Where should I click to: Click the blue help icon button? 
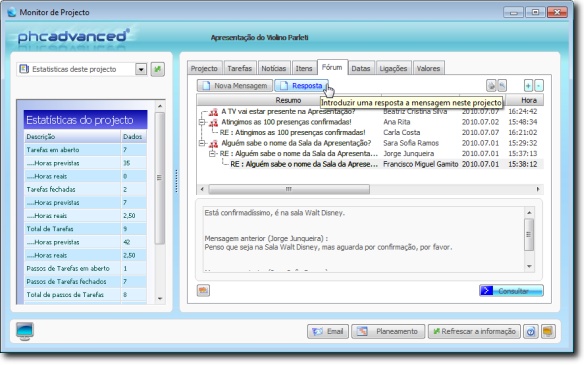click(531, 331)
